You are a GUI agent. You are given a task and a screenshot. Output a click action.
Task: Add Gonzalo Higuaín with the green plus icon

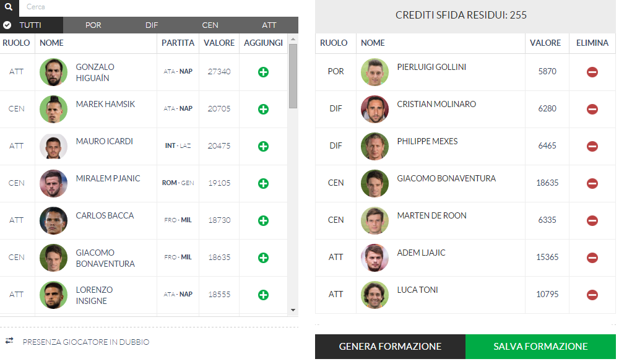pyautogui.click(x=263, y=72)
